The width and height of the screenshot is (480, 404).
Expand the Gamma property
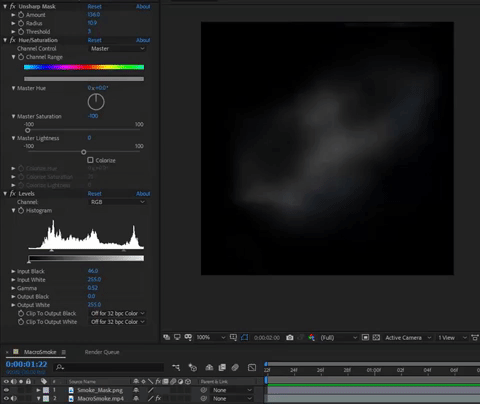13,288
